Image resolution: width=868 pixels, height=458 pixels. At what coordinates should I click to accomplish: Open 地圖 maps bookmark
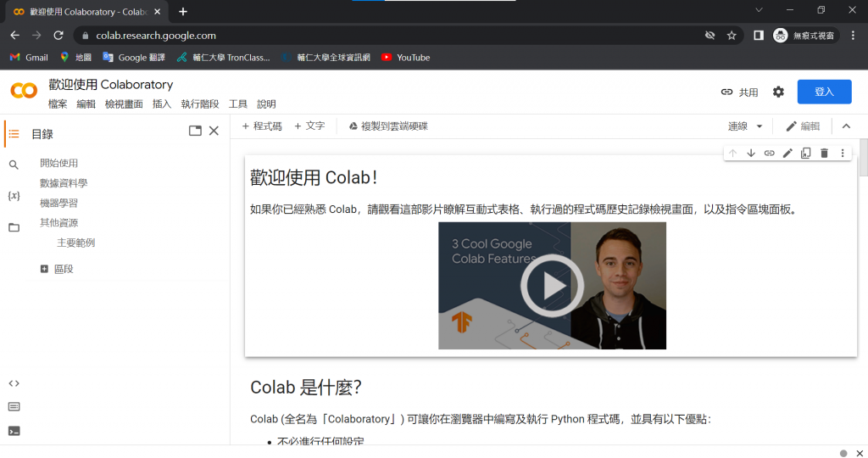pos(75,57)
